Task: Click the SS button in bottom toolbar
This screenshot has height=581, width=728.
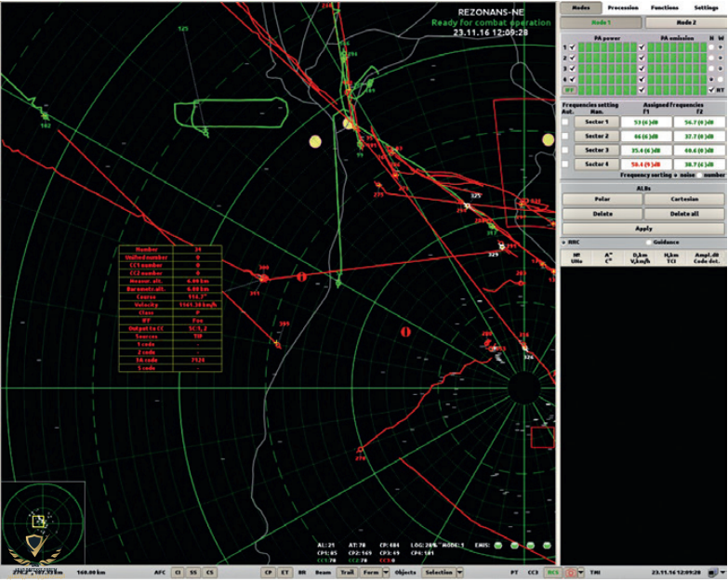Action: pyautogui.click(x=193, y=573)
